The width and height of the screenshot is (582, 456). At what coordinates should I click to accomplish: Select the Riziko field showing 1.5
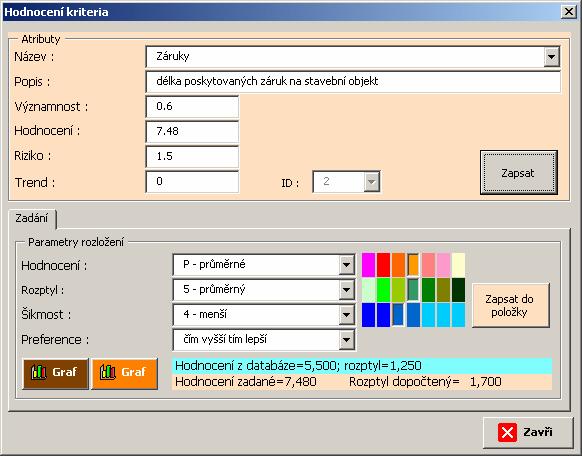tap(192, 156)
